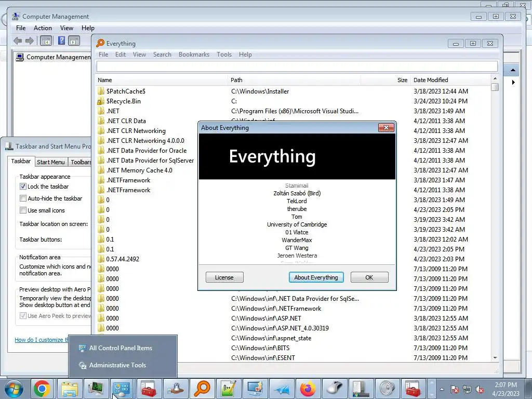Image resolution: width=532 pixels, height=399 pixels.
Task: Open the Search menu in Everything
Action: (x=162, y=54)
